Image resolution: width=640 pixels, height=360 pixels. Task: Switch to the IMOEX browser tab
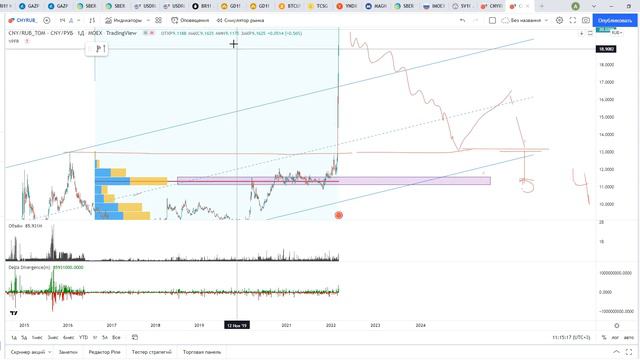pos(434,6)
